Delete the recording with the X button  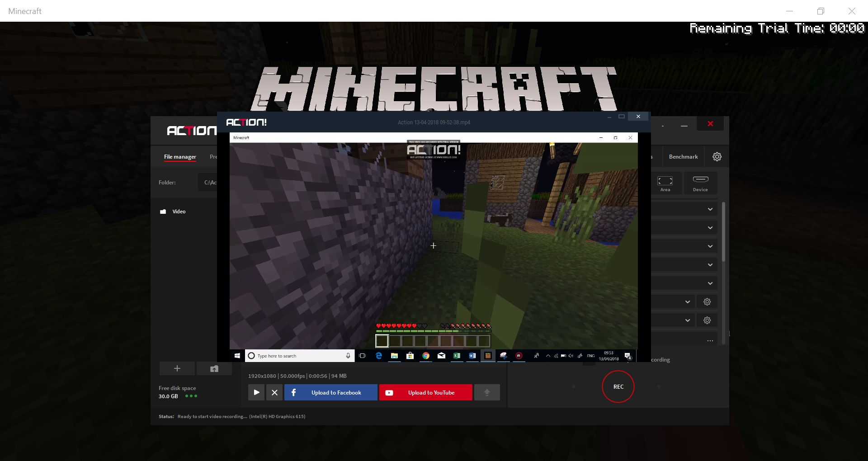(274, 392)
